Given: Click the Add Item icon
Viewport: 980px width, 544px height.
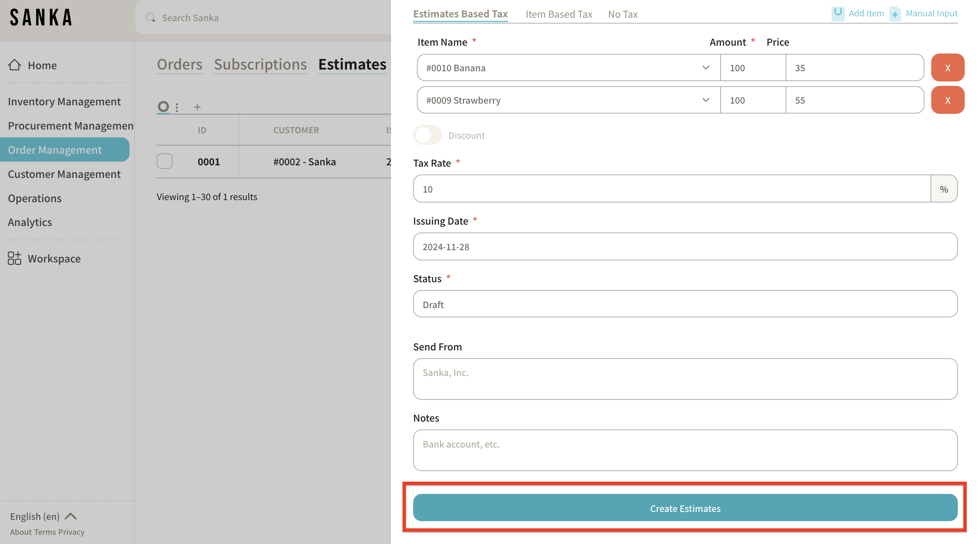Looking at the screenshot, I should click(838, 13).
